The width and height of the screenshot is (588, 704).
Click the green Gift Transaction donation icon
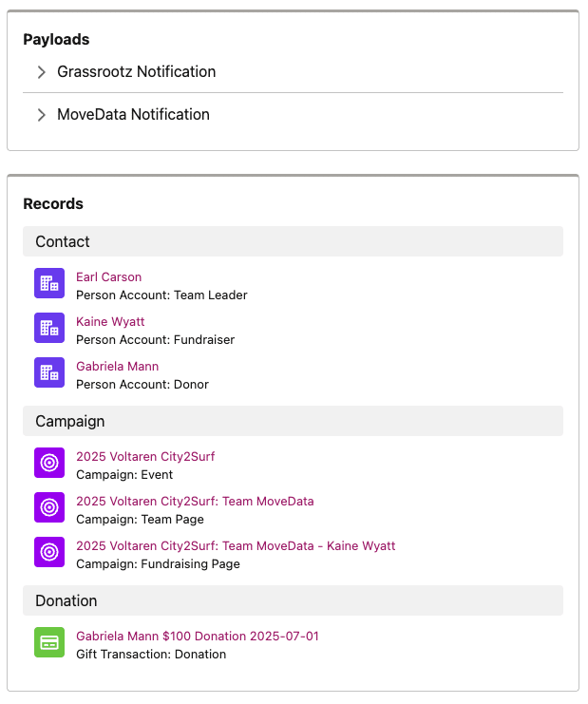tap(49, 642)
